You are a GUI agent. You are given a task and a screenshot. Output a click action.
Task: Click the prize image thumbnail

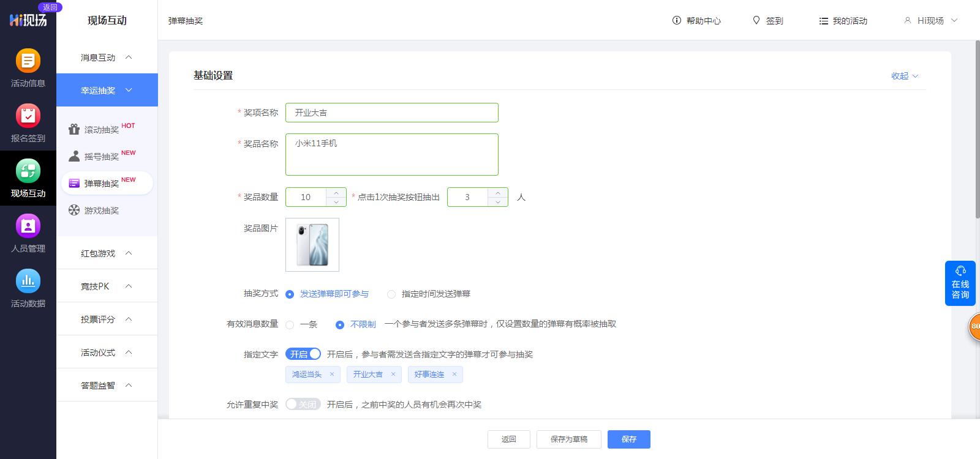312,245
